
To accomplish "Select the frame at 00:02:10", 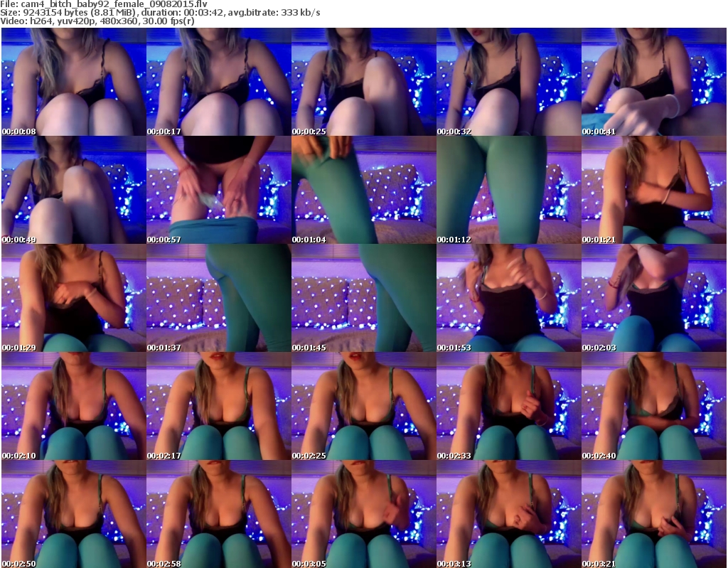I will (74, 406).
